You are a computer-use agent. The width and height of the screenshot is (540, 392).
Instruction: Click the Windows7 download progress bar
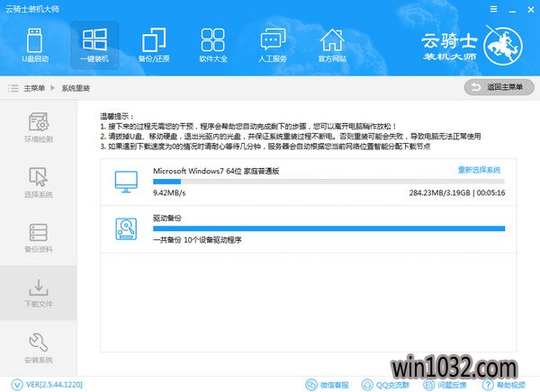click(328, 182)
